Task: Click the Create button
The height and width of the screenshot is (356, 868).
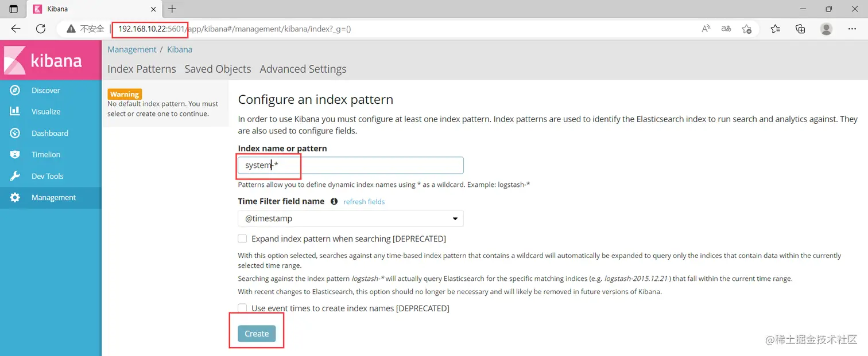Action: [257, 334]
